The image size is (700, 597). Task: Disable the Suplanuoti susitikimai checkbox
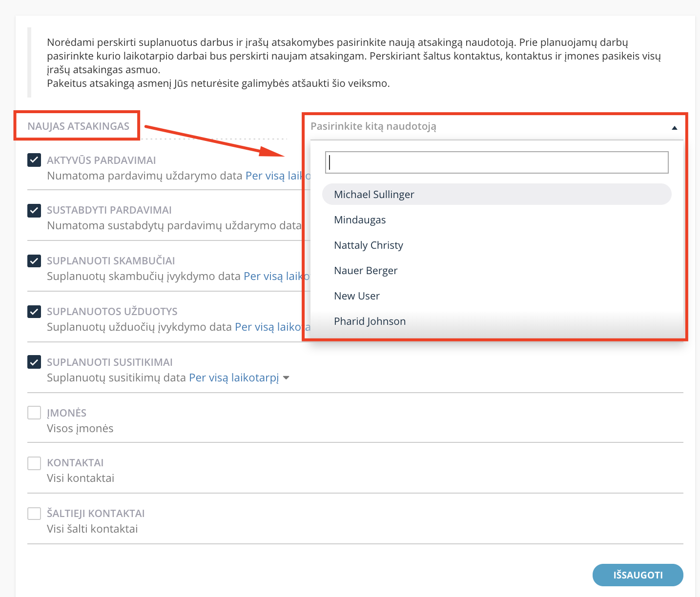(x=34, y=362)
